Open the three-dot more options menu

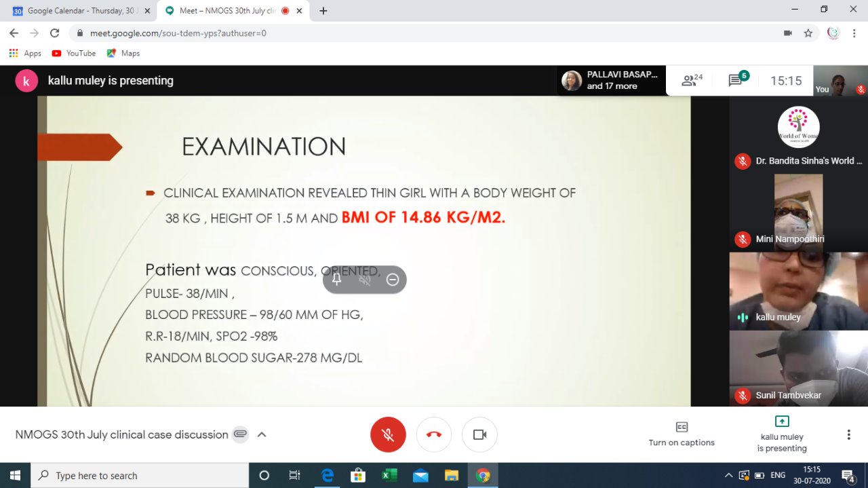coord(848,434)
